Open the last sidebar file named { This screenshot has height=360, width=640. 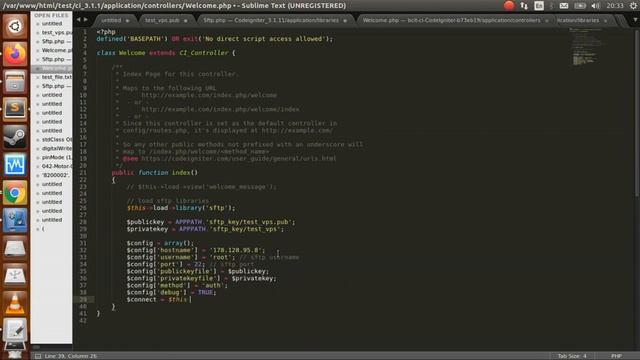click(x=43, y=229)
